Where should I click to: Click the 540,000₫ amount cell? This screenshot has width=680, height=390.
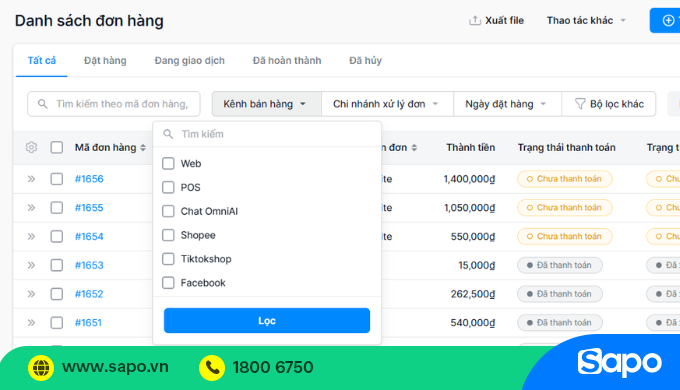point(473,323)
